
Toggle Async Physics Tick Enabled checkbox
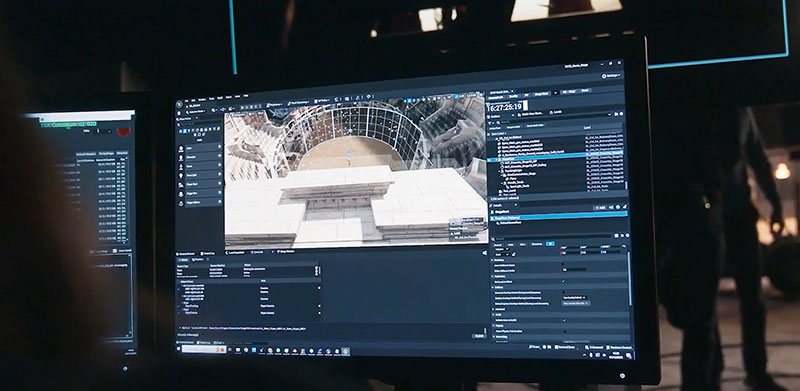[565, 331]
